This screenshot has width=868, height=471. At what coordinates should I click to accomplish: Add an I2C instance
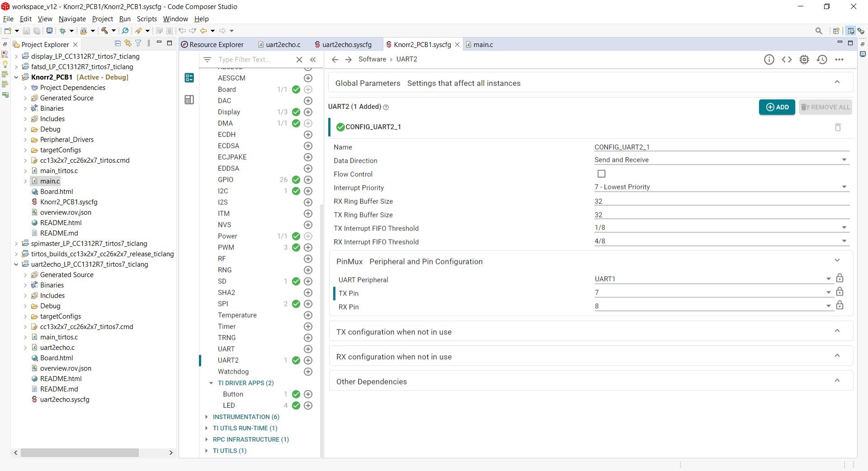(x=308, y=191)
